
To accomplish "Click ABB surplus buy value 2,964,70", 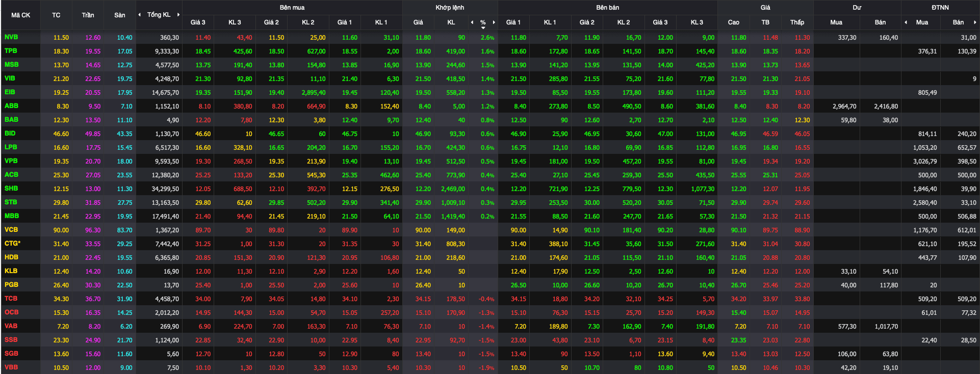I will click(844, 106).
